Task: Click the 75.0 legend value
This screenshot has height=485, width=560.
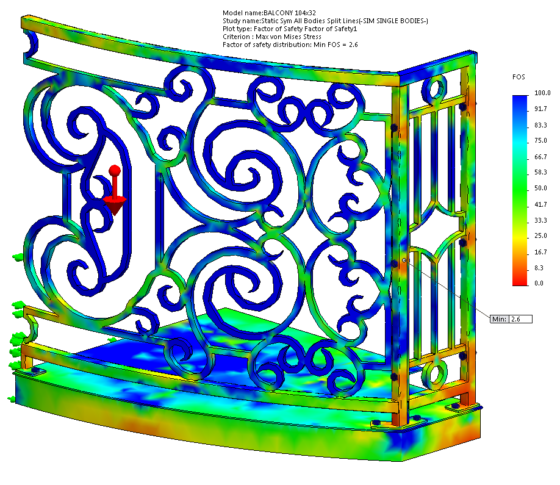Action: [540, 140]
